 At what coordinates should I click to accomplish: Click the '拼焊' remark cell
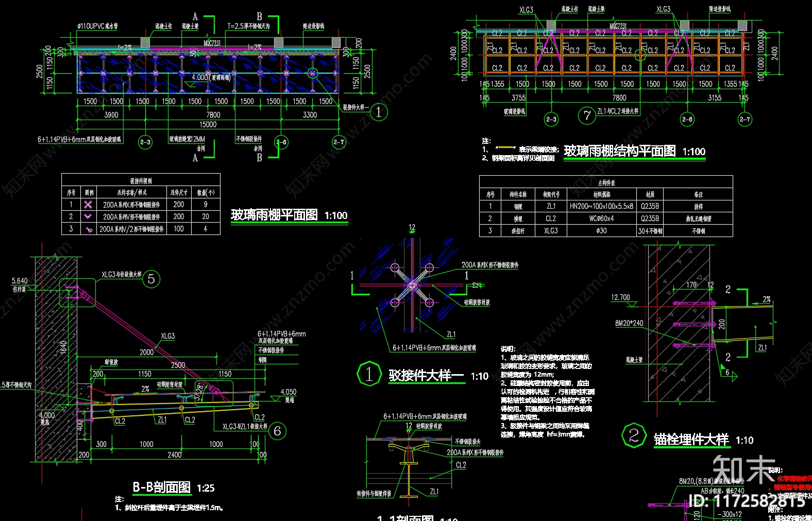pos(698,206)
